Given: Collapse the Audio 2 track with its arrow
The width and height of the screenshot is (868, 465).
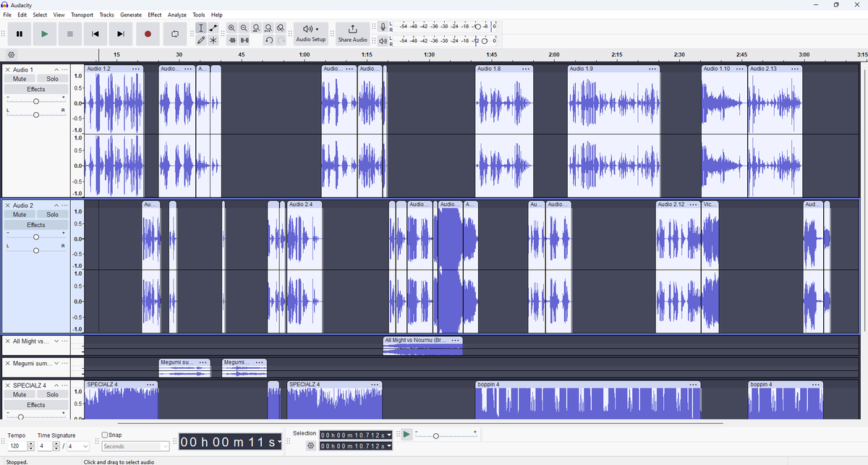Looking at the screenshot, I should coord(56,206).
